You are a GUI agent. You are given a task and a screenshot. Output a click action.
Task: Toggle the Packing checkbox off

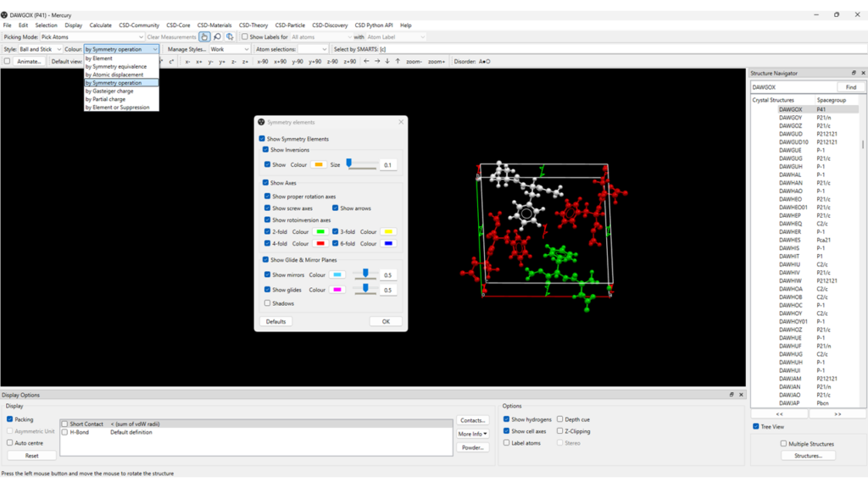[10, 419]
